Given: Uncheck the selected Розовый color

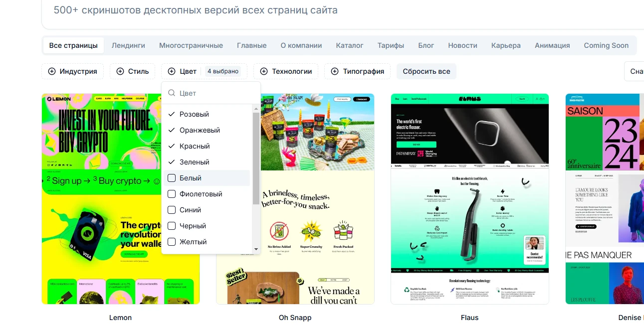Looking at the screenshot, I should click(172, 114).
